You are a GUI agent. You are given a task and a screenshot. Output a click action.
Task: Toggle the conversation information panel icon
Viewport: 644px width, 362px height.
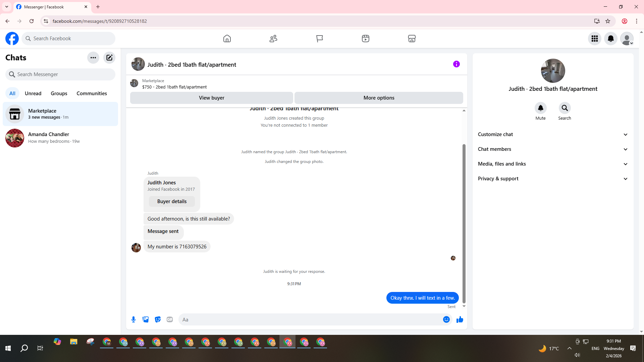(456, 64)
